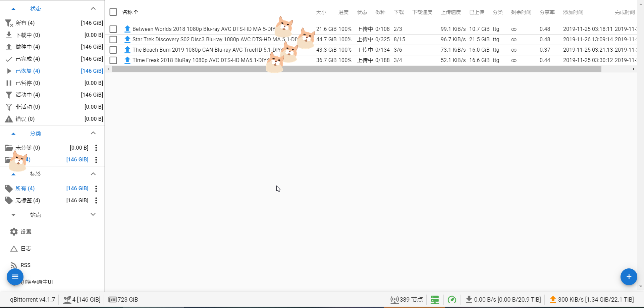This screenshot has width=644, height=308.
Task: Click the orange upload speed arrow icon
Action: (x=553, y=300)
